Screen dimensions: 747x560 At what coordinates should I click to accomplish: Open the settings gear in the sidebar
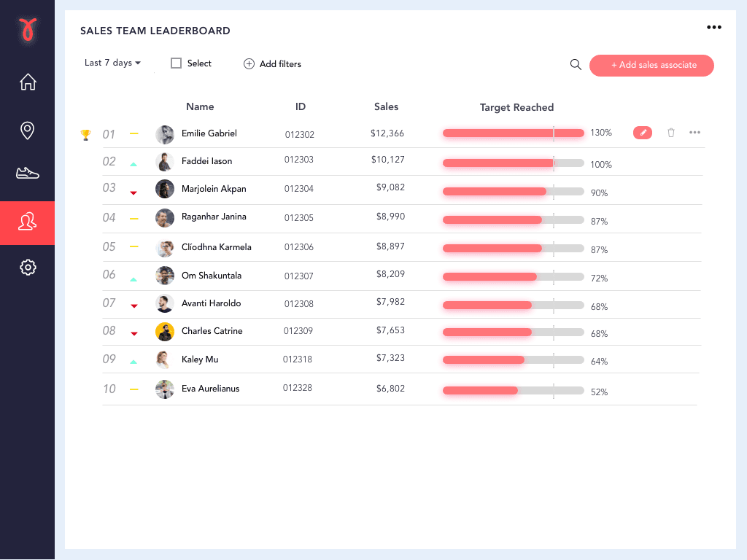point(27,267)
